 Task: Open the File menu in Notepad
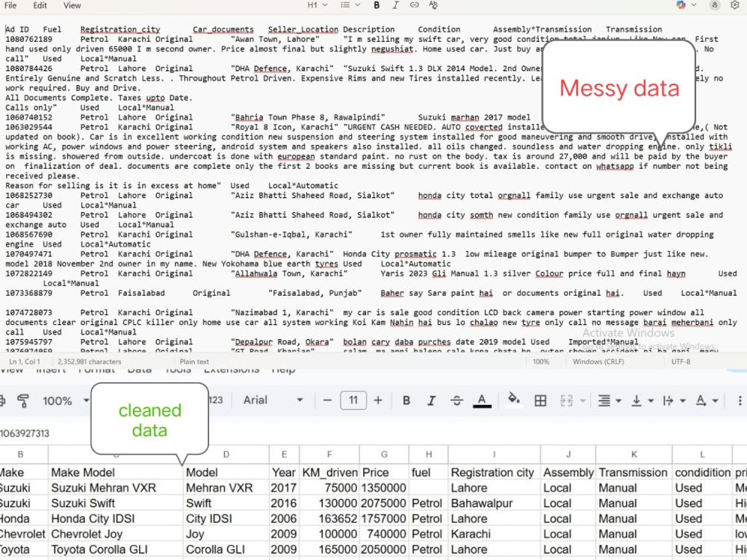(x=10, y=5)
